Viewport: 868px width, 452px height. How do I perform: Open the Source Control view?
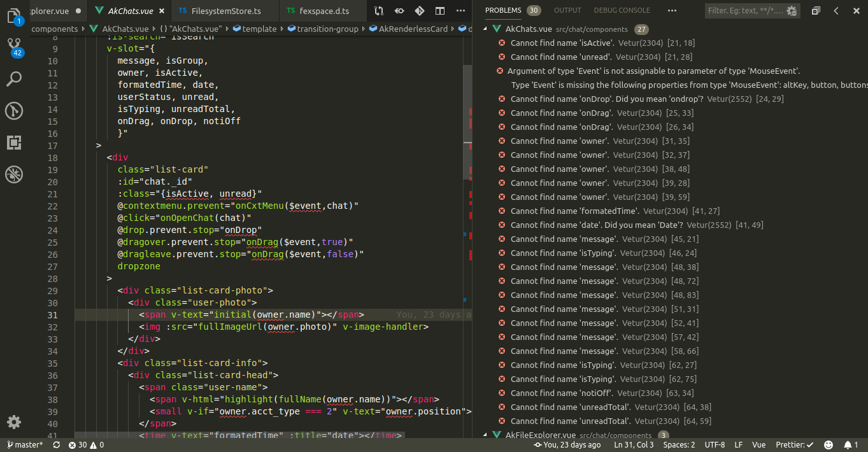point(14,46)
